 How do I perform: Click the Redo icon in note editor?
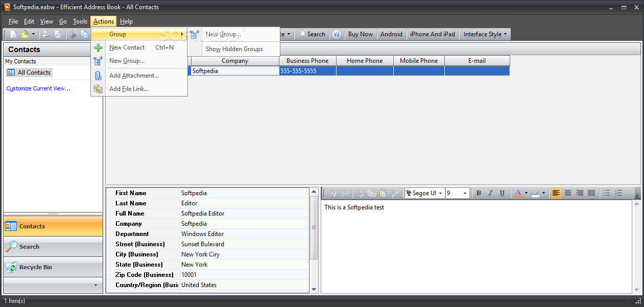[345, 193]
